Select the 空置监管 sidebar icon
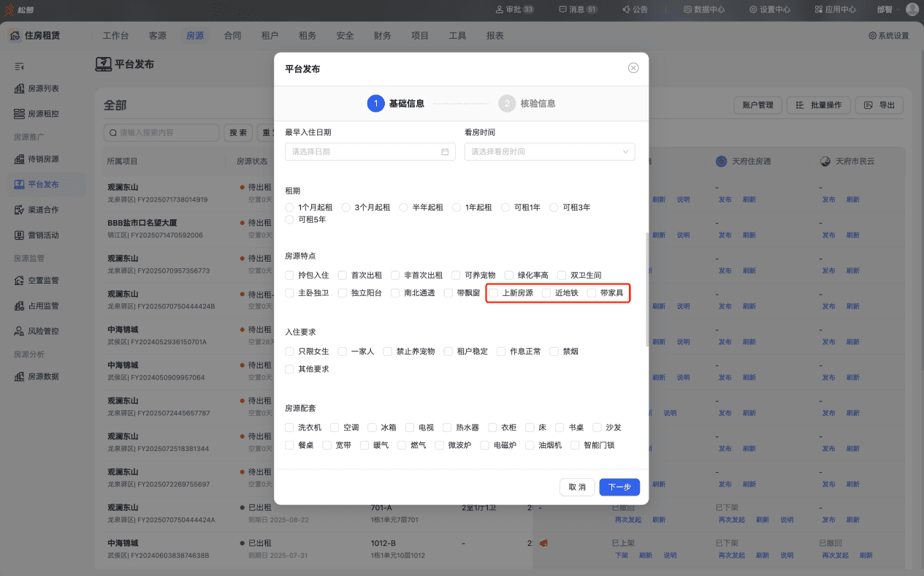This screenshot has height=576, width=924. click(20, 281)
